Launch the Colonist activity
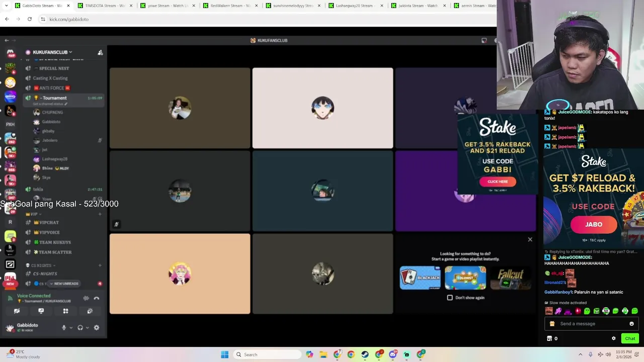The width and height of the screenshot is (644, 362). (x=465, y=278)
